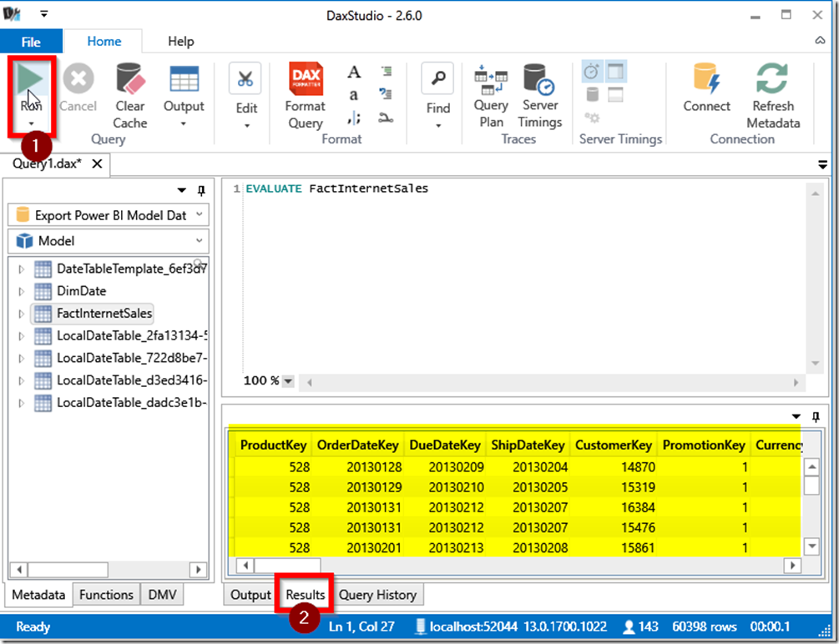Open the Output table icon in ribbon
Viewport: 839px width, 644px height.
point(184,78)
